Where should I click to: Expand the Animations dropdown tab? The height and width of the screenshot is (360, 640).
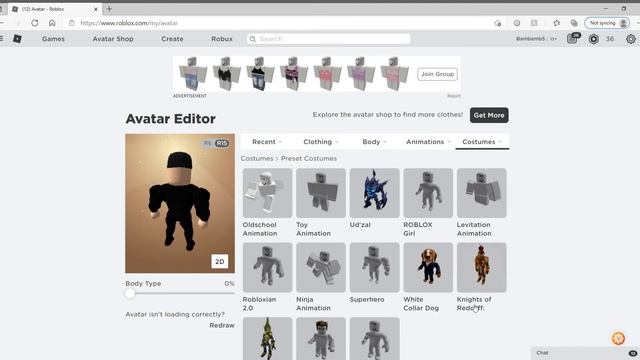coord(428,142)
